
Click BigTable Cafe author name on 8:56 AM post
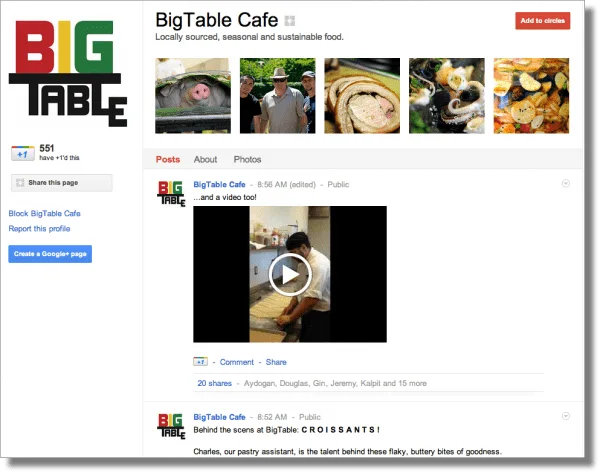click(219, 184)
